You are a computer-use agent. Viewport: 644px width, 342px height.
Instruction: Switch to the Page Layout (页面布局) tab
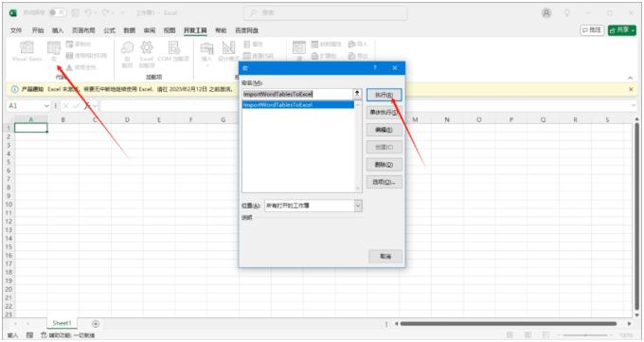click(x=83, y=30)
